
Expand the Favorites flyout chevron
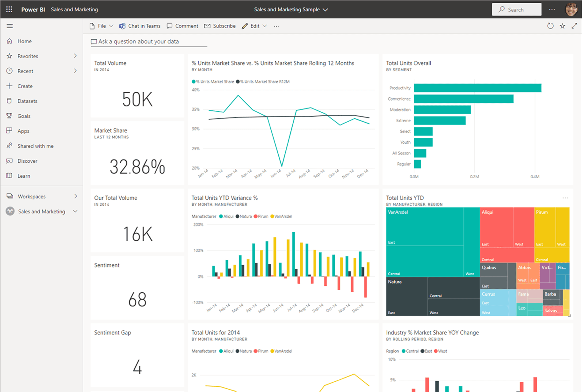point(75,56)
